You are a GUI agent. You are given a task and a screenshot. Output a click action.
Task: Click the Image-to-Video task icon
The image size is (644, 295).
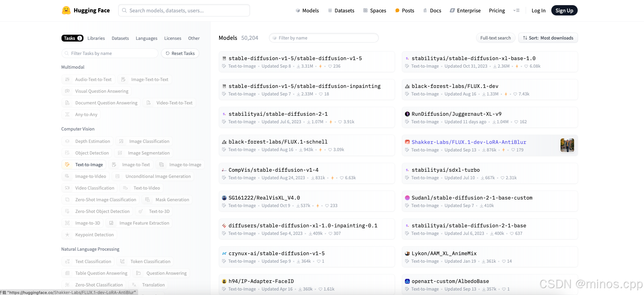[67, 176]
